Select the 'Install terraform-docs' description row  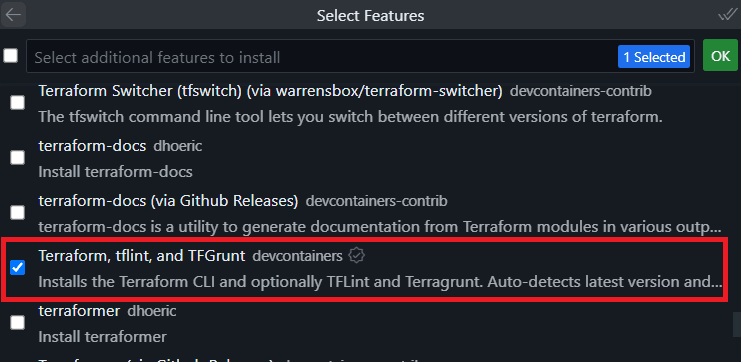pos(115,172)
